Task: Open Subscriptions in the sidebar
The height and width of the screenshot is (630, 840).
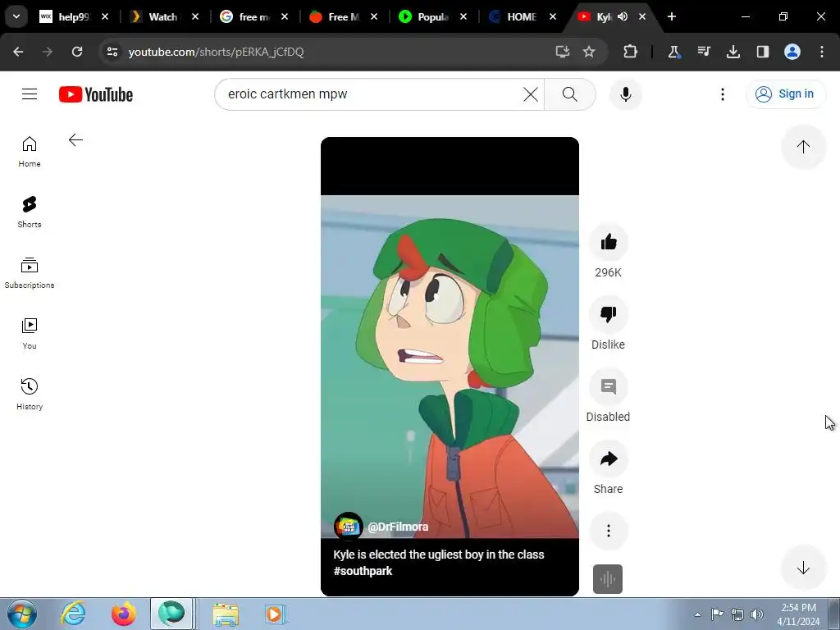Action: point(30,272)
